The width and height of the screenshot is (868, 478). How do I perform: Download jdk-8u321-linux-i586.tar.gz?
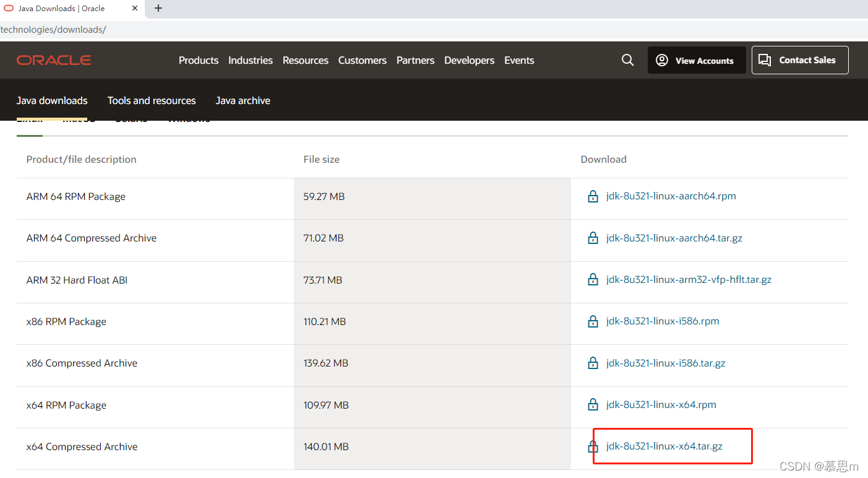click(666, 363)
